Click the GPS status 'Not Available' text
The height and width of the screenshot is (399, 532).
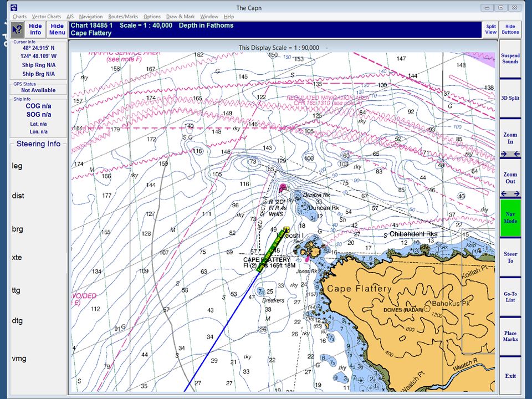tap(38, 90)
